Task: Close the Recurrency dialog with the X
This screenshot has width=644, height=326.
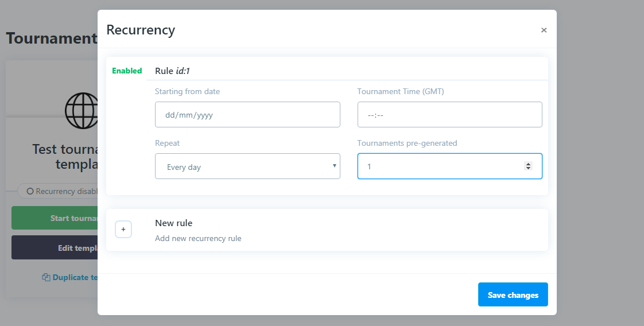Action: [x=544, y=30]
